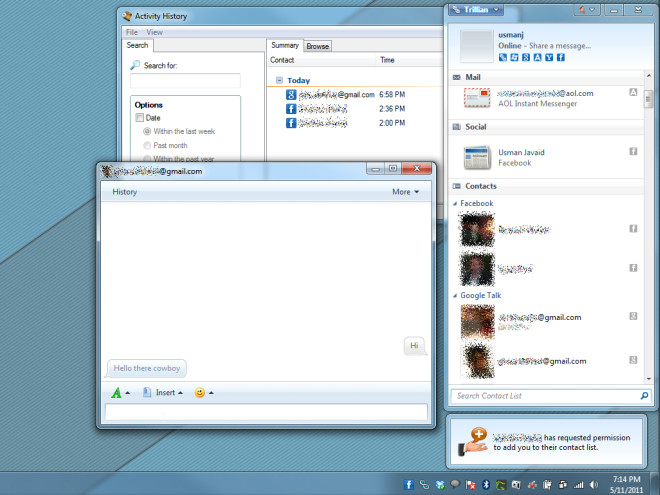
Task: Click History in the chat window
Action: click(x=125, y=192)
